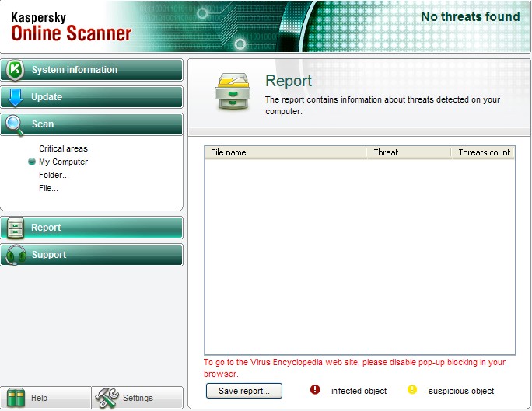This screenshot has width=532, height=411.
Task: Click the file cabinet Report icon in sidebar
Action: [x=16, y=228]
